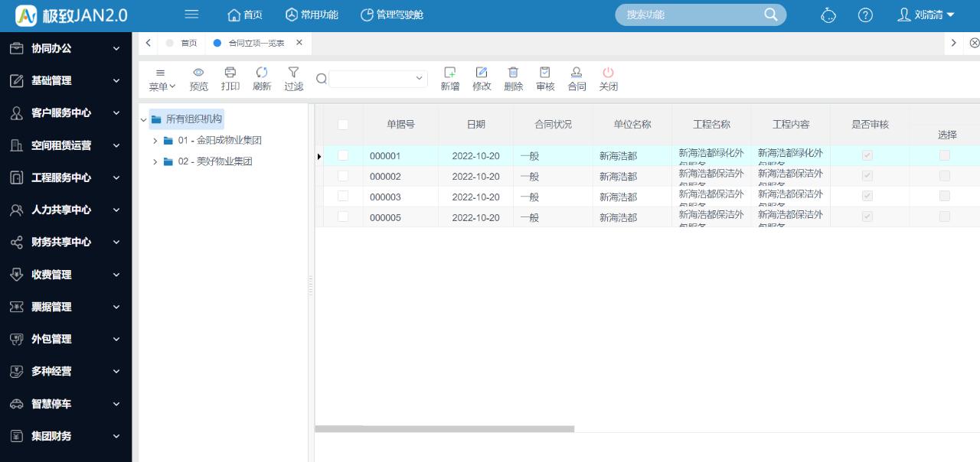Click the 删除 trash icon
The width and height of the screenshot is (980, 462).
click(514, 73)
